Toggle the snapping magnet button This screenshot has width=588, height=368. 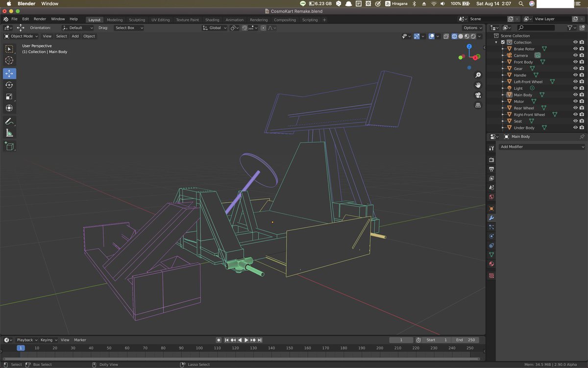tap(244, 28)
